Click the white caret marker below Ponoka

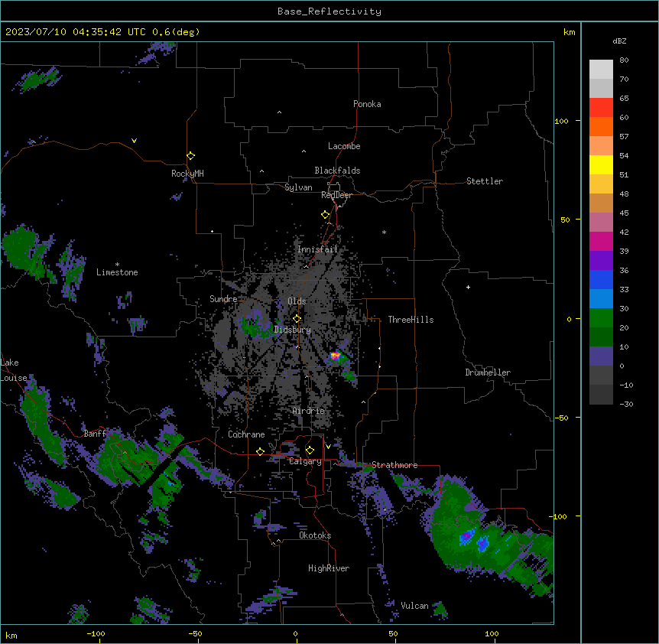coord(280,112)
